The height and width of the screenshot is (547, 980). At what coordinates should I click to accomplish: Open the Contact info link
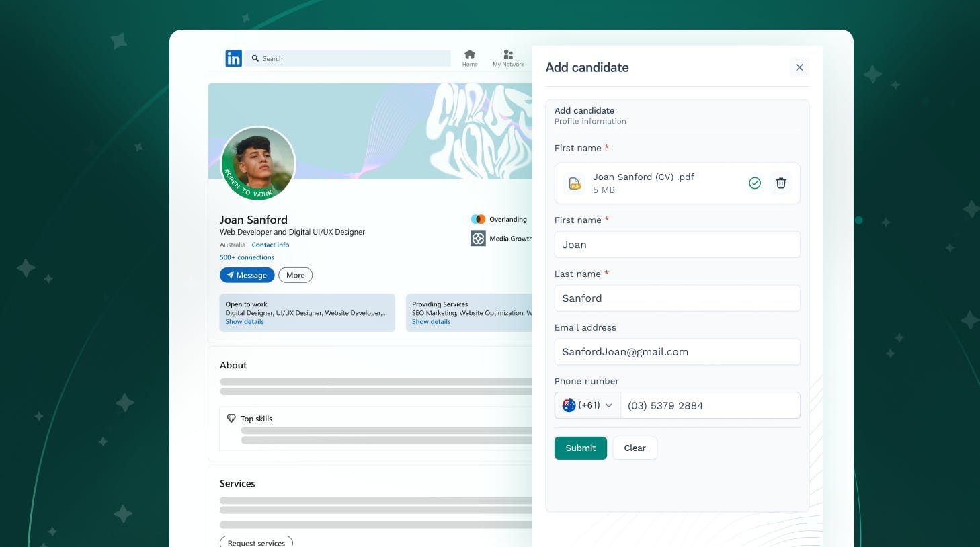pos(270,245)
